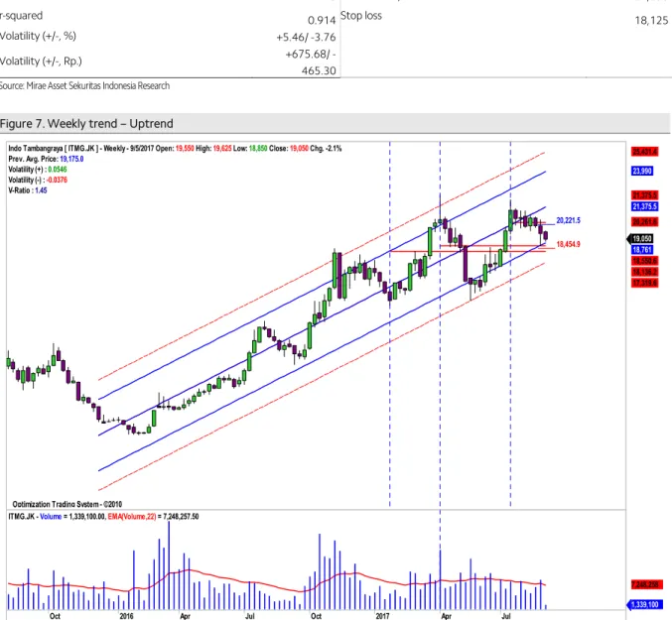Click the blue 18,761 price axis tag
This screenshot has width=672, height=620.
coord(641,250)
